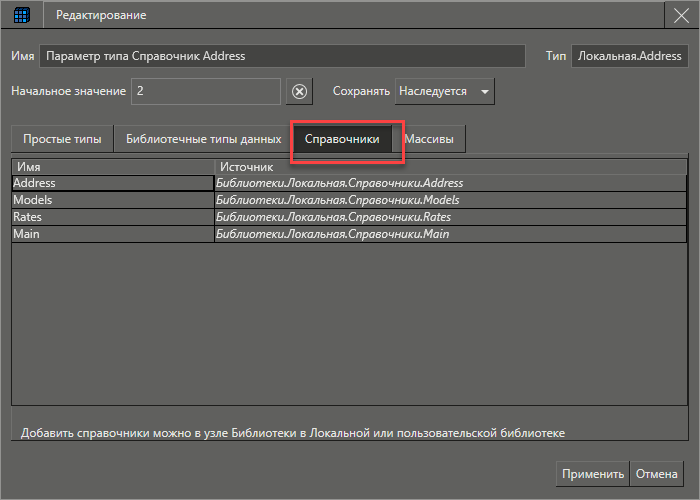Viewport: 700px width, 500px height.
Task: Select the Справочники tab
Action: (x=342, y=140)
